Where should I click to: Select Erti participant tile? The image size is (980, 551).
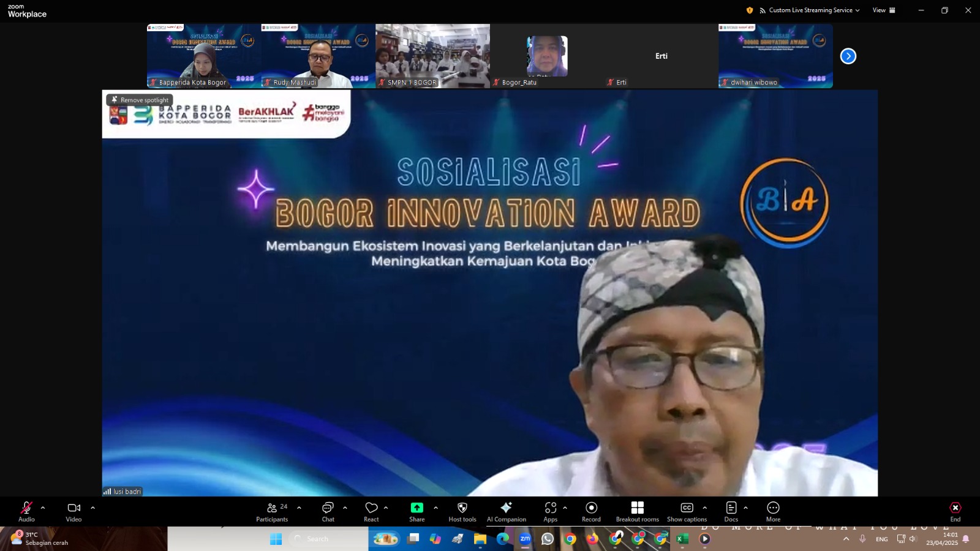point(661,56)
